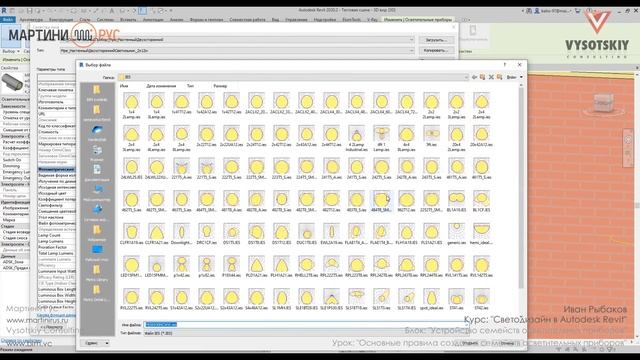Select the 4 2Lamp Industrial.ies file
The height and width of the screenshot is (360, 640).
click(x=357, y=138)
